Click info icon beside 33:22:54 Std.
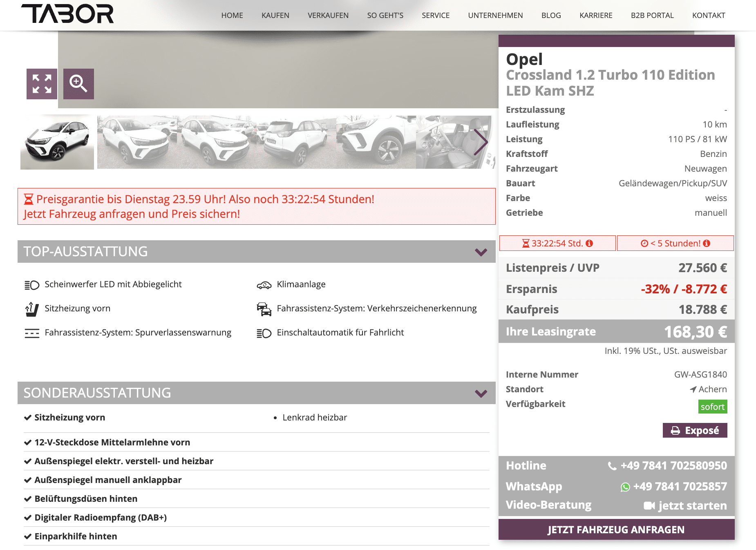The height and width of the screenshot is (550, 756). coord(589,243)
